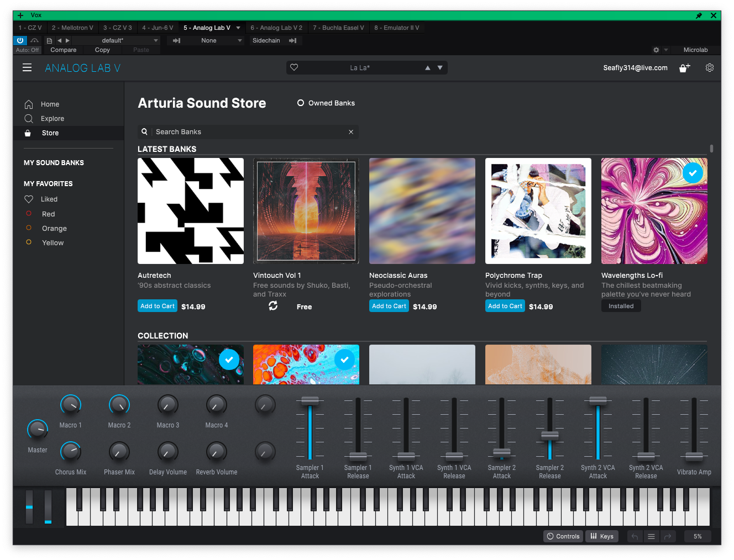Click the Reverb Volume knob
734x560 pixels.
tap(217, 452)
